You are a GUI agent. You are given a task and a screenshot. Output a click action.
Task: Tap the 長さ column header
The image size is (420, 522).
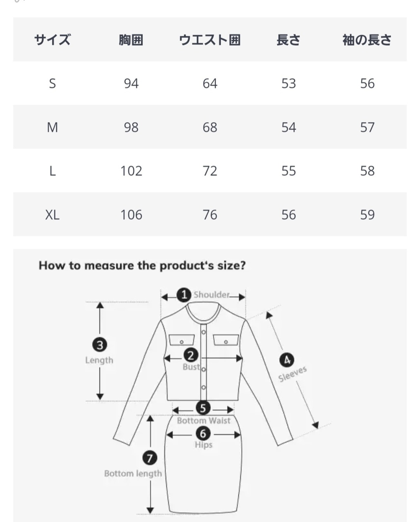pos(288,40)
